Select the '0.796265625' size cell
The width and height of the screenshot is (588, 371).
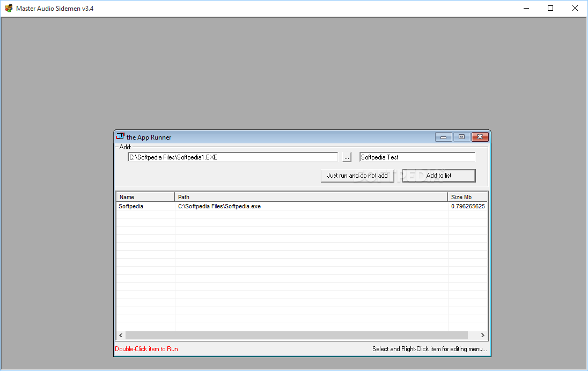coord(468,206)
